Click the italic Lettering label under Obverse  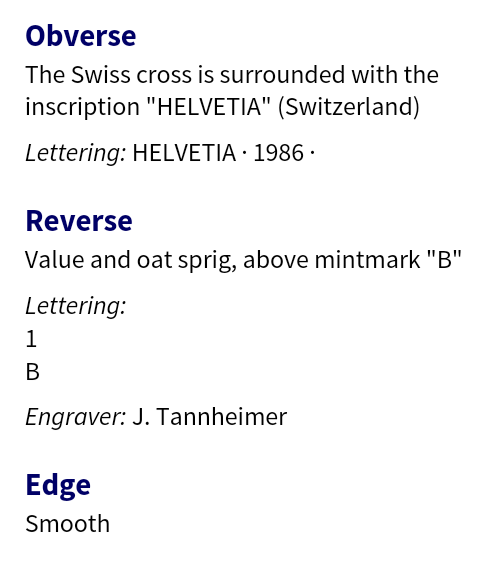pyautogui.click(x=76, y=153)
